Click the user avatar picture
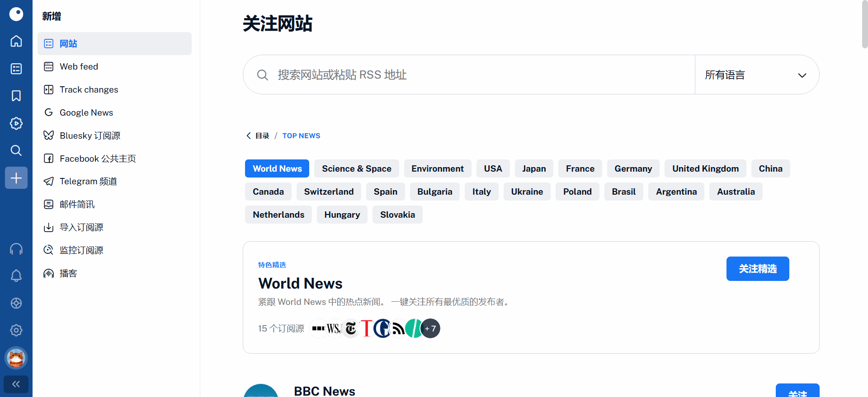The height and width of the screenshot is (397, 868). (16, 358)
